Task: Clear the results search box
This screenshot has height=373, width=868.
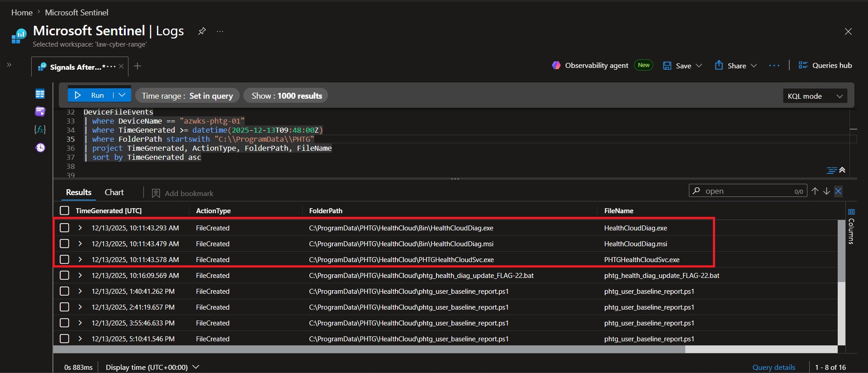Action: click(x=838, y=191)
